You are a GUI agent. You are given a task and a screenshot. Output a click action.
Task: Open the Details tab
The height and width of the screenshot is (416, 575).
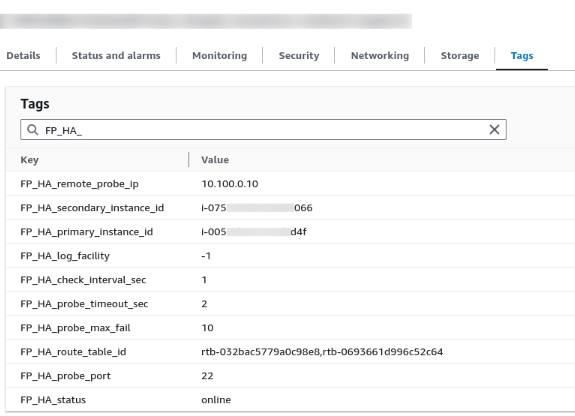click(x=23, y=56)
